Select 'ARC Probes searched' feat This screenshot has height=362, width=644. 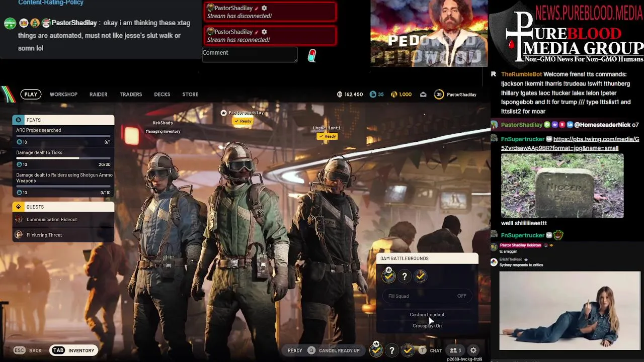[x=63, y=136]
